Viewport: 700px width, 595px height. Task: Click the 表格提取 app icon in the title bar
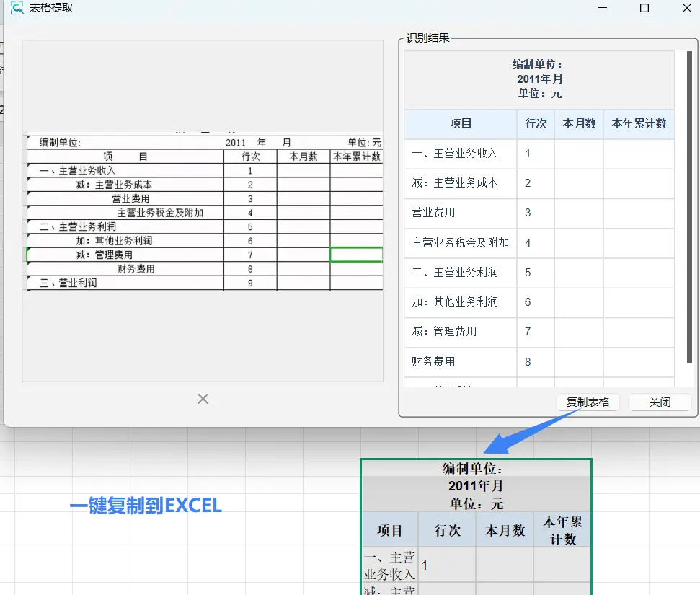tap(16, 8)
